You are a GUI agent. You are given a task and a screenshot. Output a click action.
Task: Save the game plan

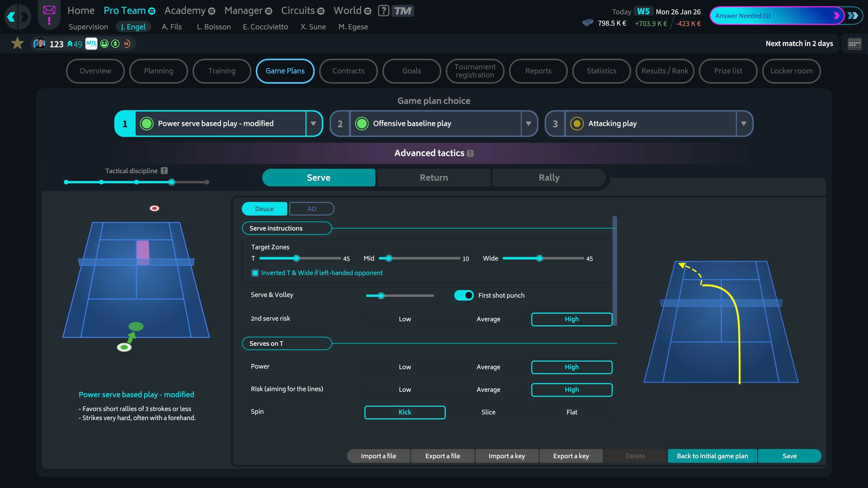coord(789,456)
